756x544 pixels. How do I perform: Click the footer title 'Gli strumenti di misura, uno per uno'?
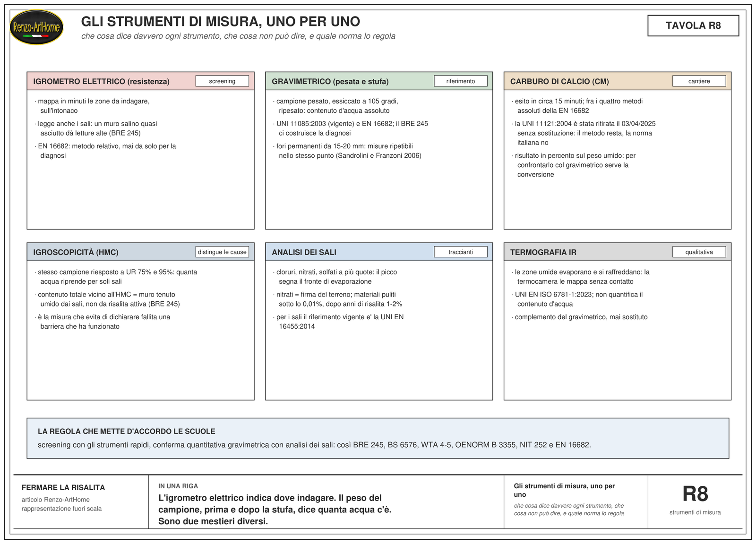tap(564, 490)
